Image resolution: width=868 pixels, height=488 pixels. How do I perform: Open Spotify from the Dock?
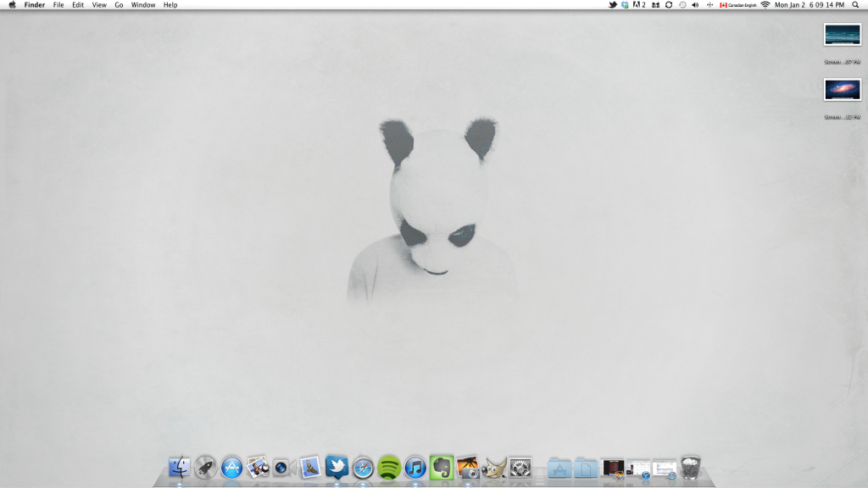pos(389,467)
